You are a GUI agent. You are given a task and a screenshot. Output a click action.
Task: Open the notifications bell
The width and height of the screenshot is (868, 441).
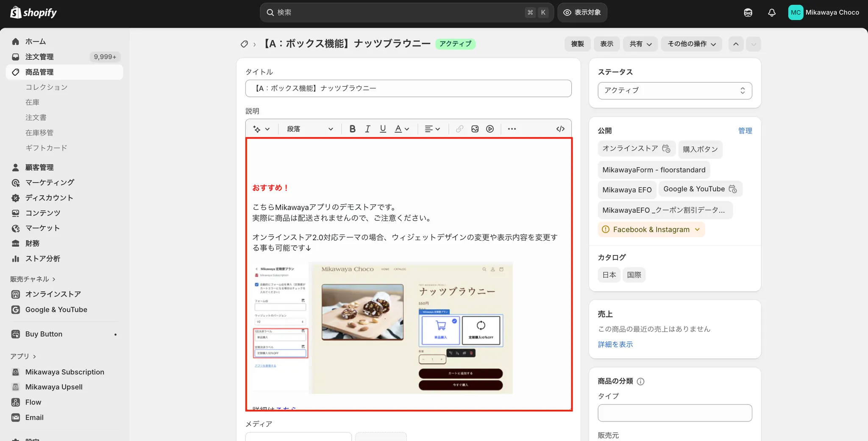772,13
